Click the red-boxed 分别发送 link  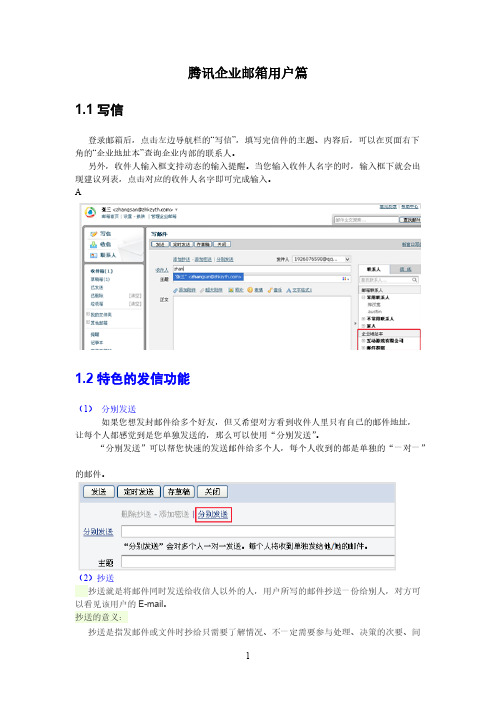pos(213,514)
